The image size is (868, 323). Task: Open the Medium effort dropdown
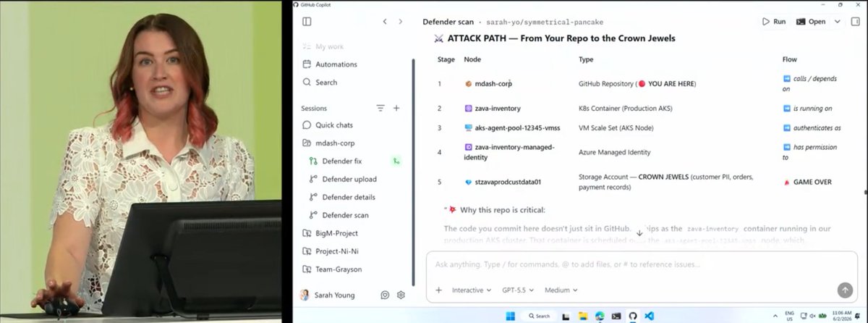click(561, 290)
